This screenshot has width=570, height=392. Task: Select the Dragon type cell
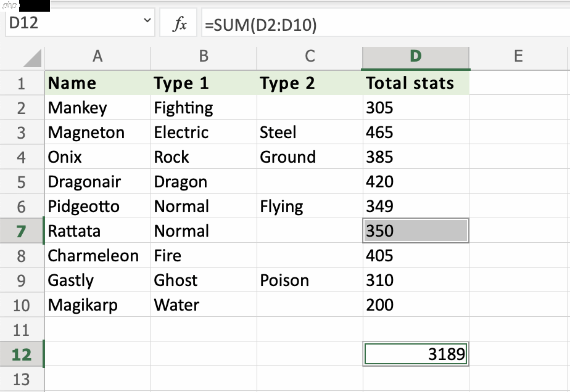(x=204, y=182)
